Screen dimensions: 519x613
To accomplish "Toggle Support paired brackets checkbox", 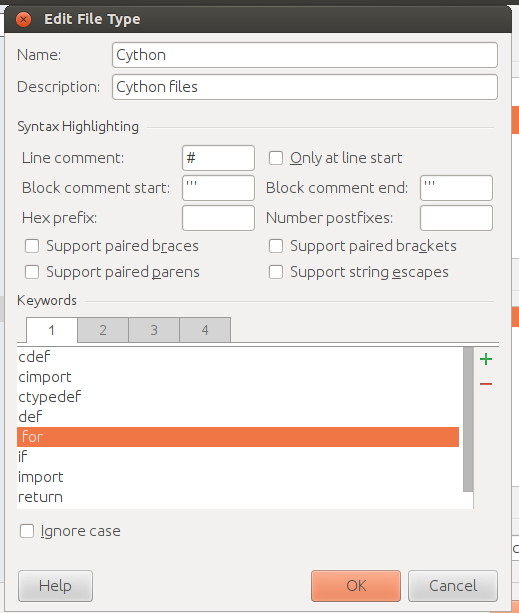I will 276,246.
